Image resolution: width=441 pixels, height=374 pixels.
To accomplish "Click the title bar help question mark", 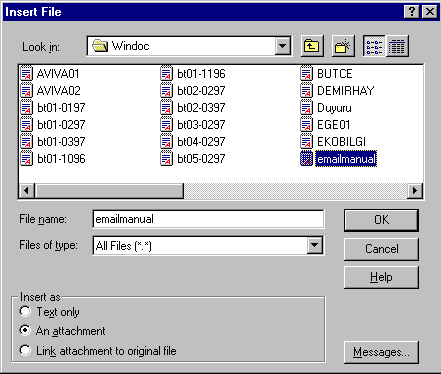I will point(412,12).
